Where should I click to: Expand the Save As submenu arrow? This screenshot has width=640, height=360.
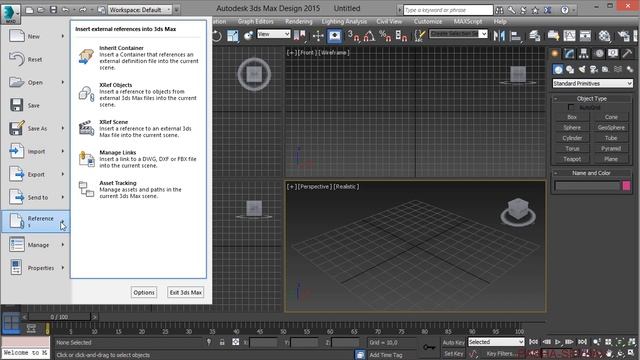(x=63, y=128)
